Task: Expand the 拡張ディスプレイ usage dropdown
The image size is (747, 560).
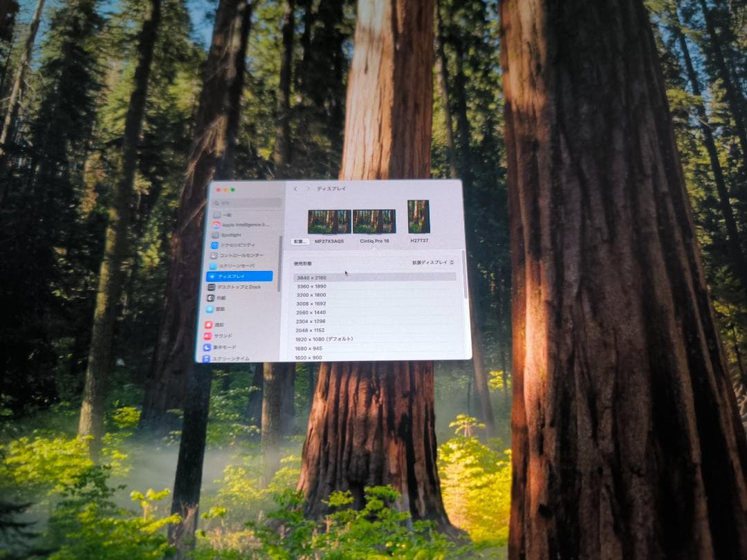Action: [x=433, y=263]
